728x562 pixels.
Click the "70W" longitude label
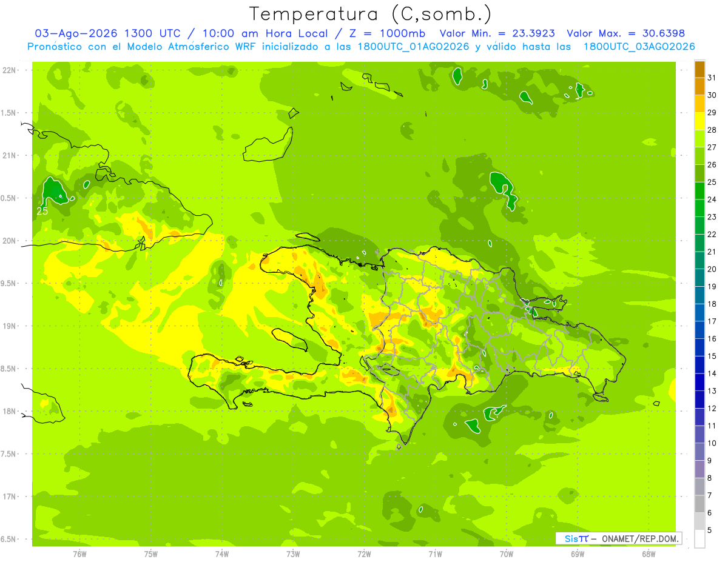507,554
